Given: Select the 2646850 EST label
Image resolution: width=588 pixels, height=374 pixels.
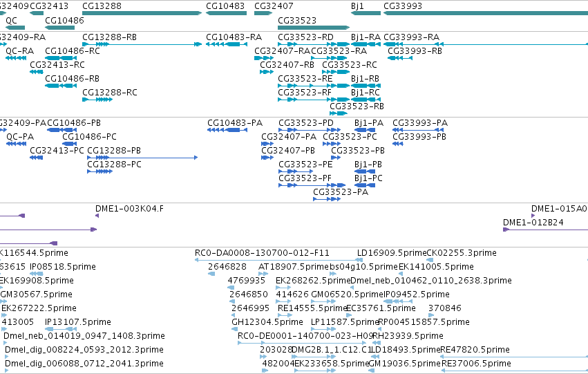Looking at the screenshot, I should point(249,294).
